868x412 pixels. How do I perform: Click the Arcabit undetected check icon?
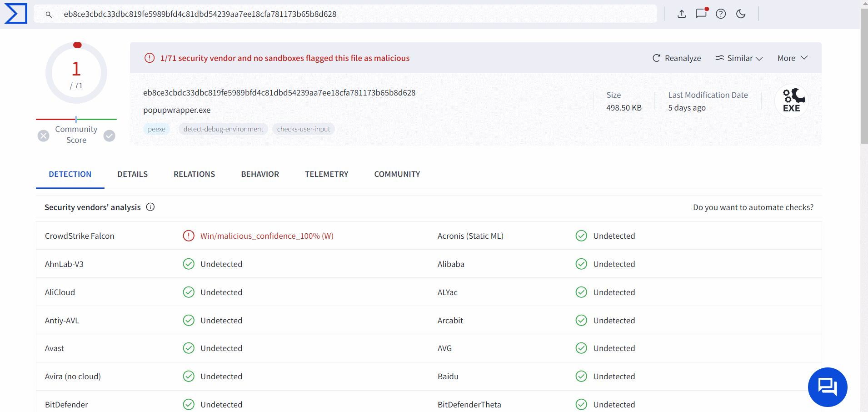tap(581, 320)
